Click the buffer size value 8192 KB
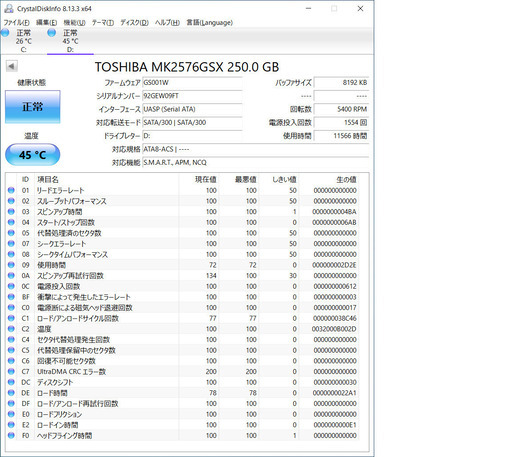 pos(341,83)
